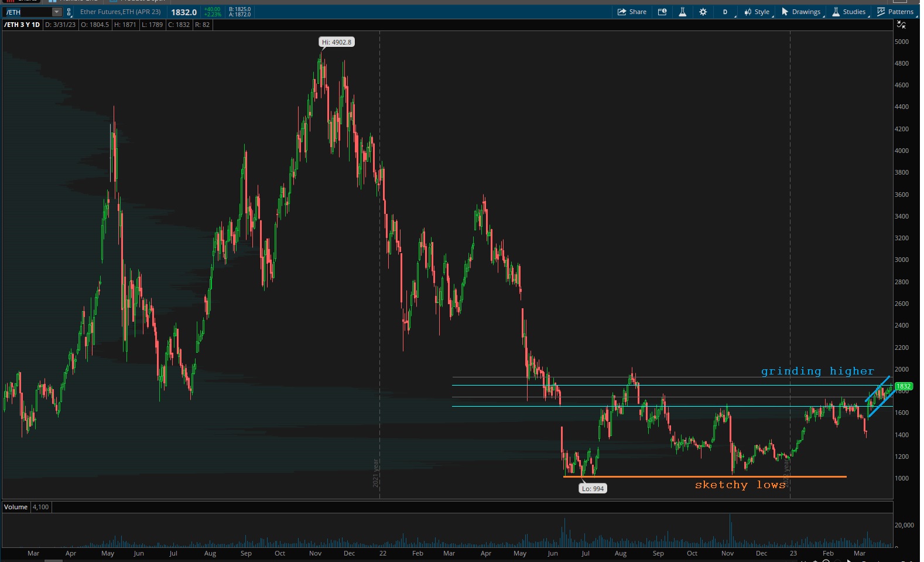Click the O: 1804.5 open value
This screenshot has width=924, height=562.
[x=95, y=25]
